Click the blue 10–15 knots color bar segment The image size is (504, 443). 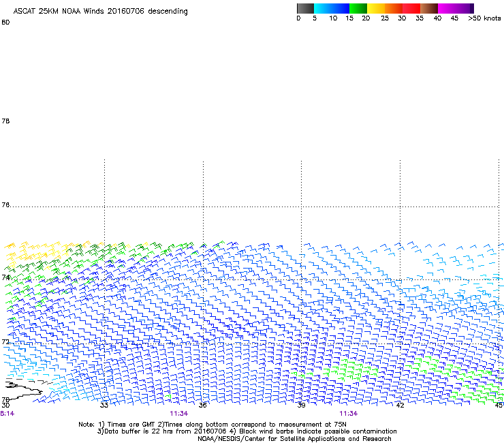click(x=341, y=8)
